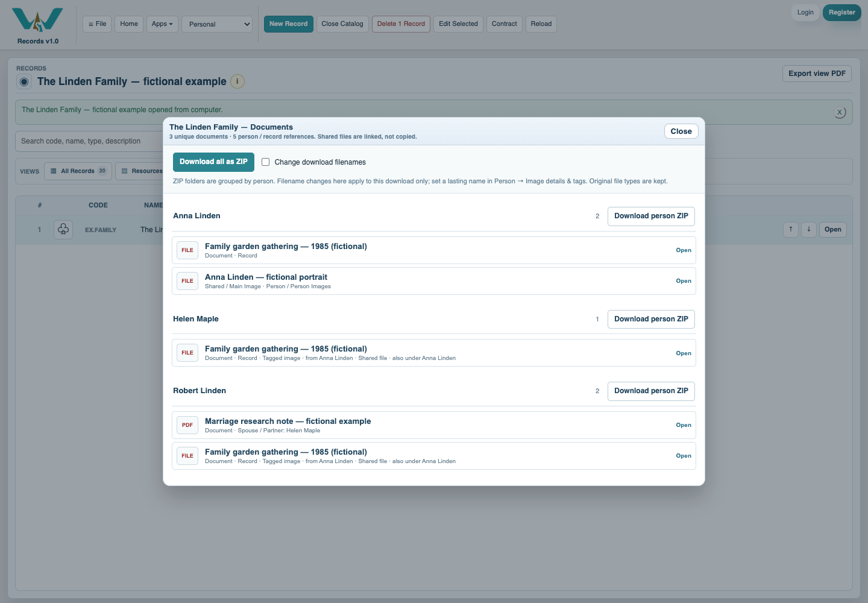Reload the records catalog
Image resolution: width=868 pixels, height=603 pixels.
click(541, 24)
